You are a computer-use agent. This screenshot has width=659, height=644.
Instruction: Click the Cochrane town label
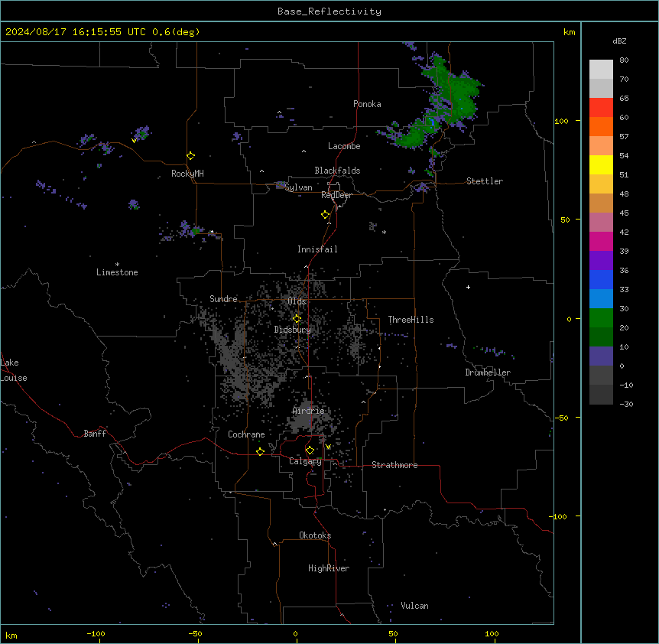[x=246, y=434]
